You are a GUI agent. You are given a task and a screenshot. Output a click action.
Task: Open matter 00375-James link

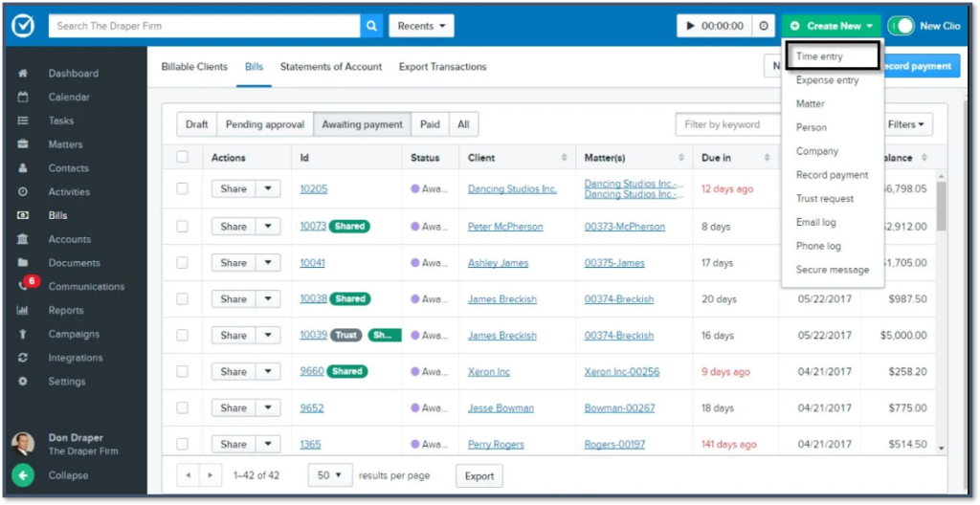tap(614, 262)
